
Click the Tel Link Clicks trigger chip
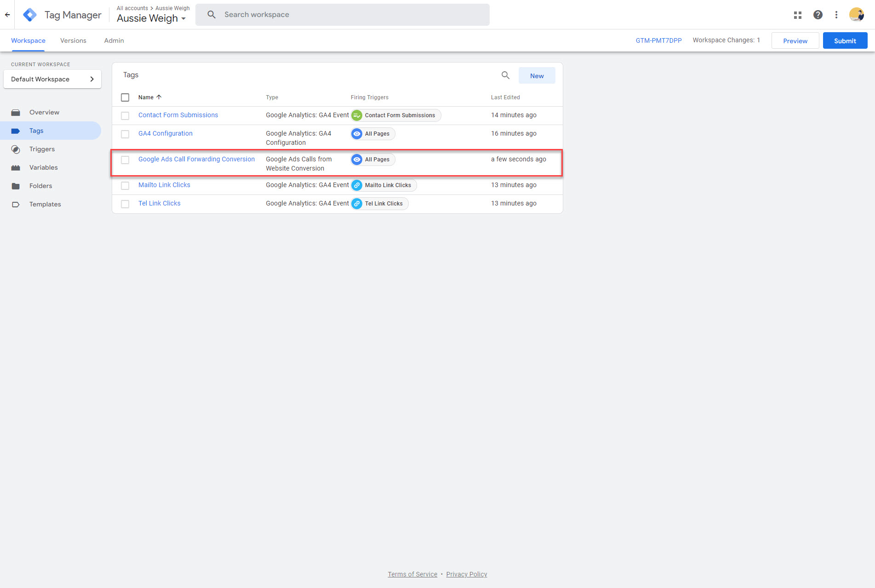[379, 204]
